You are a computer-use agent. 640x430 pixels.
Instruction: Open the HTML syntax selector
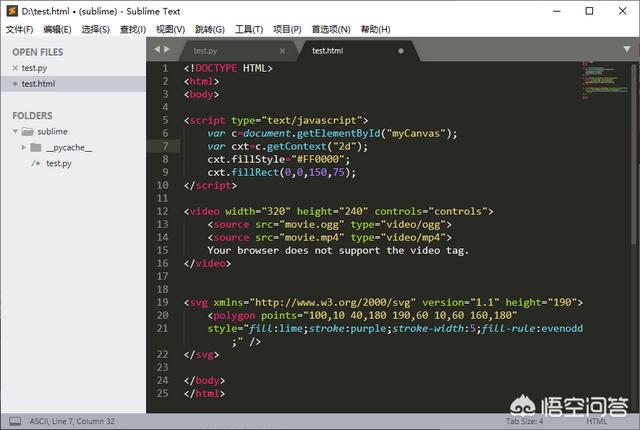tap(597, 421)
